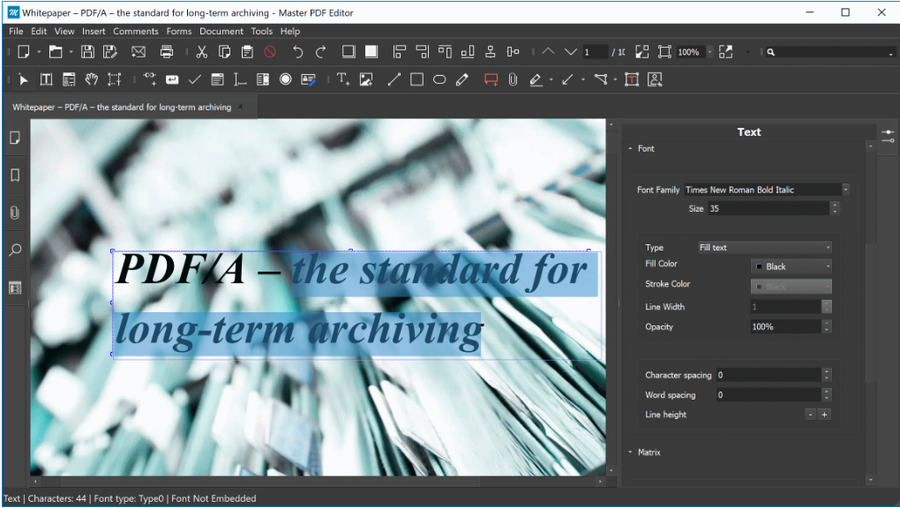
Task: Toggle the object inspector settings panel icon
Action: (887, 136)
